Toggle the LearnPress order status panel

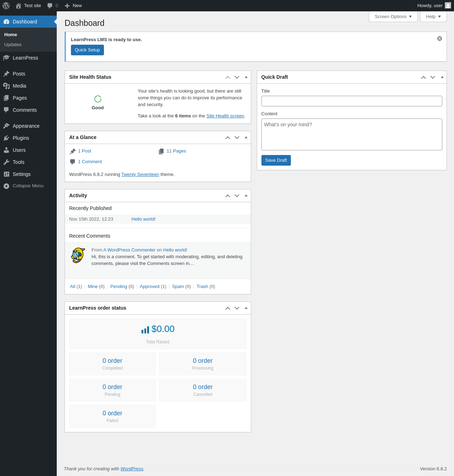[246, 308]
